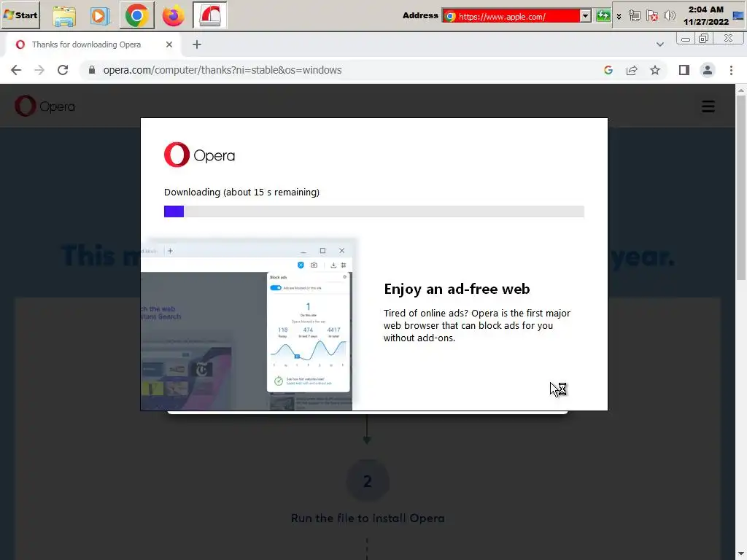Open a new Chrome tab
The image size is (747, 560).
pyautogui.click(x=197, y=44)
